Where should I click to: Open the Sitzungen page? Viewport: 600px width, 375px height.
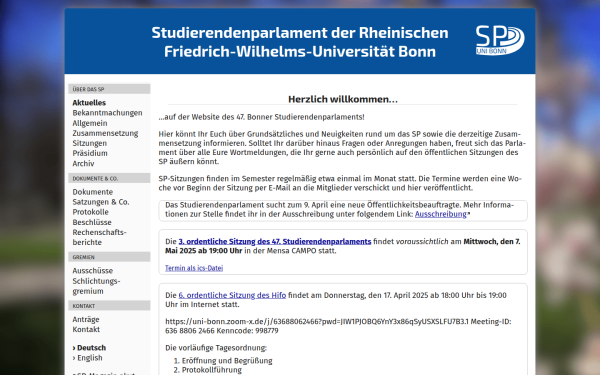click(x=90, y=143)
